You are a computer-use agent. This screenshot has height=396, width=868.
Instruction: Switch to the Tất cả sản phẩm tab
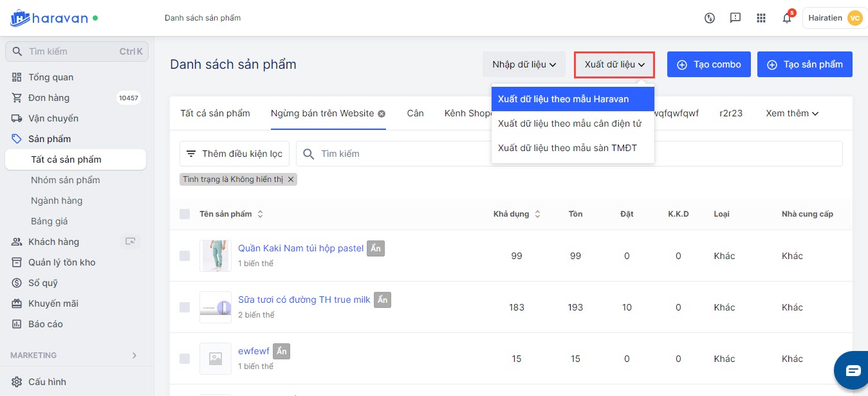coord(215,113)
